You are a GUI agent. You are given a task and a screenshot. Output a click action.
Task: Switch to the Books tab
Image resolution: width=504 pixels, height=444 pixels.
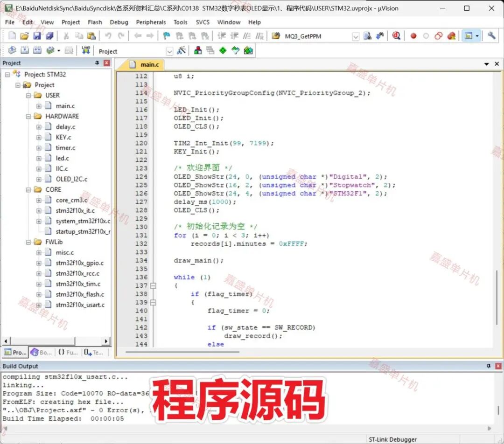click(42, 353)
